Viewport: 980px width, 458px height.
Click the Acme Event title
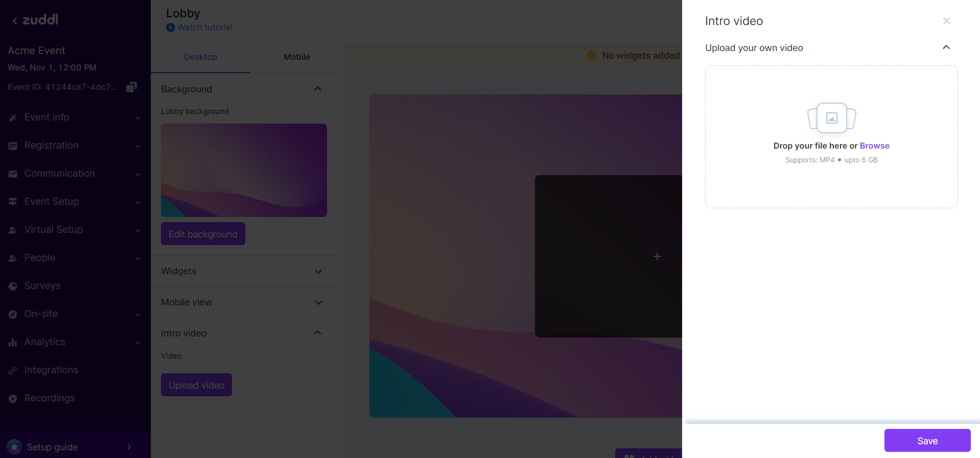click(36, 51)
